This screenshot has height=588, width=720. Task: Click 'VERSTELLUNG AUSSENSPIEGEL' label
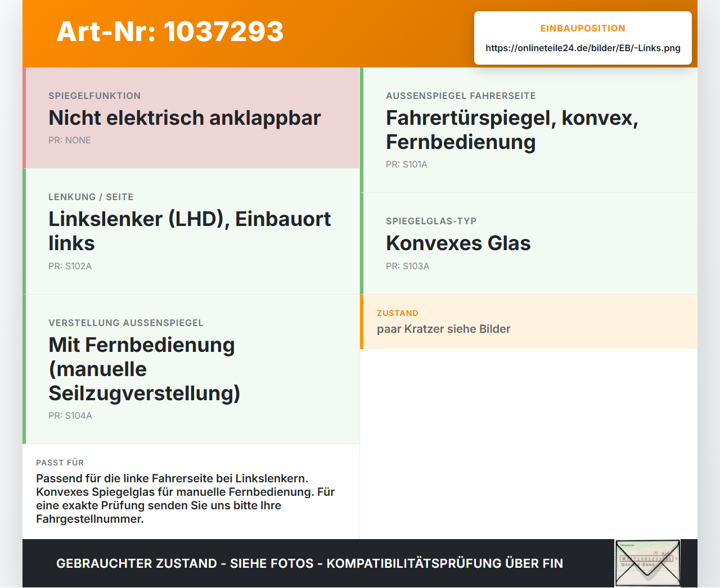coord(126,323)
